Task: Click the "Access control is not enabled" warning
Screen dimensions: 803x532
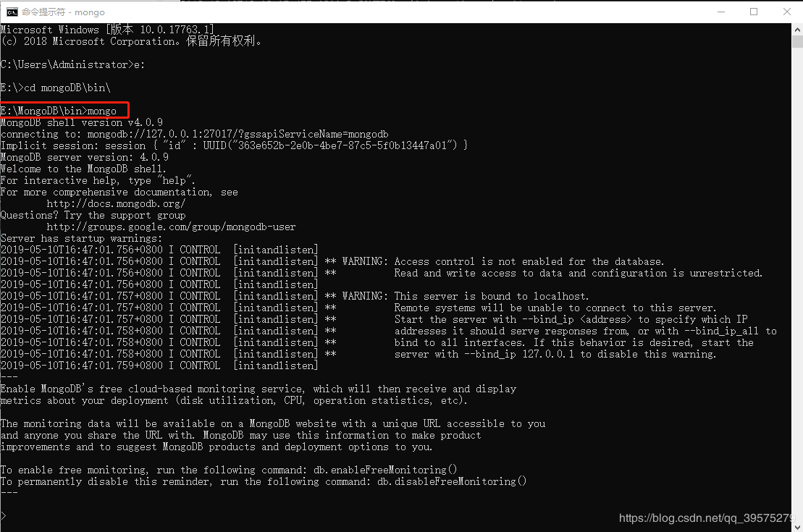Action: click(529, 261)
